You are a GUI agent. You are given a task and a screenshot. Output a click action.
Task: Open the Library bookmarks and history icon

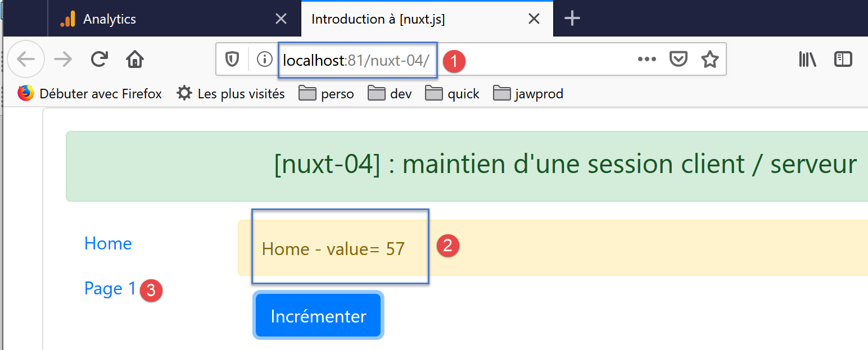[x=807, y=59]
